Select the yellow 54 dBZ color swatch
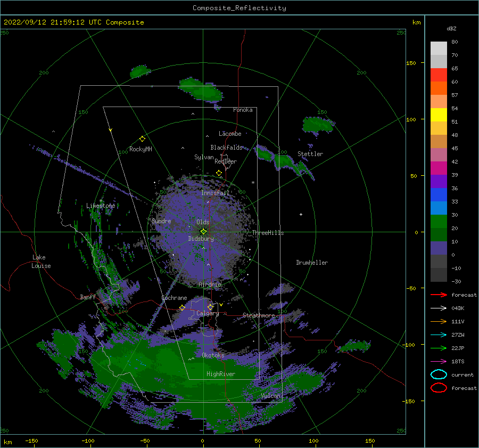The height and width of the screenshot is (448, 479). (439, 115)
